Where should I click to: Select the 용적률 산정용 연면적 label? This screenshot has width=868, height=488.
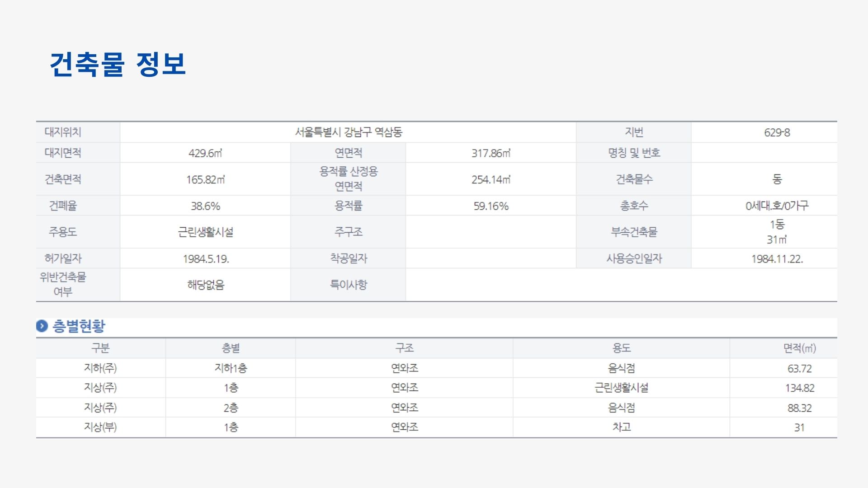pos(349,178)
